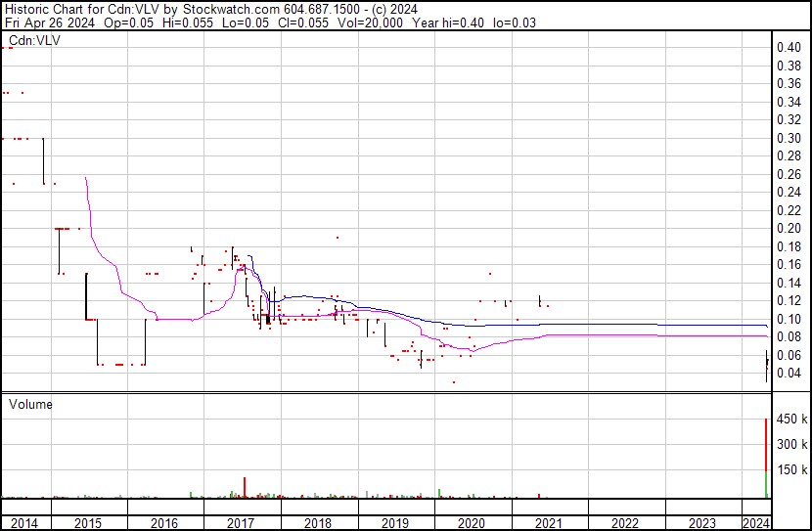Click the 0.04 price axis label

click(x=789, y=374)
